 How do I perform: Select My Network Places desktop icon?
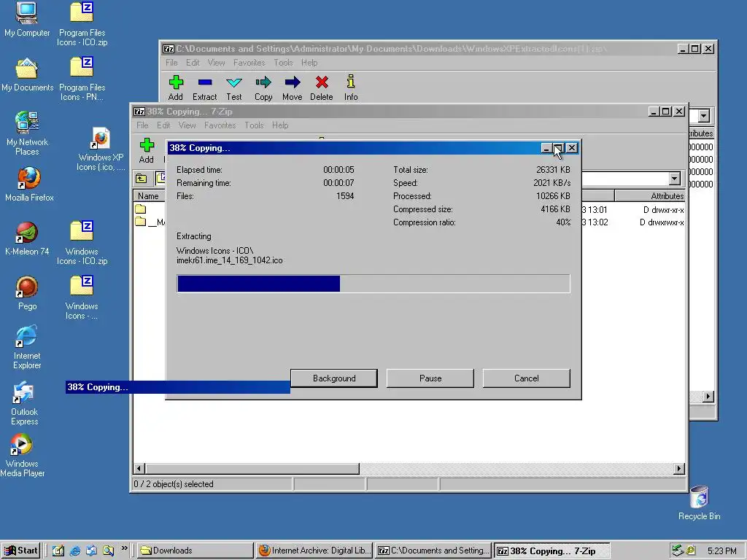(x=27, y=133)
